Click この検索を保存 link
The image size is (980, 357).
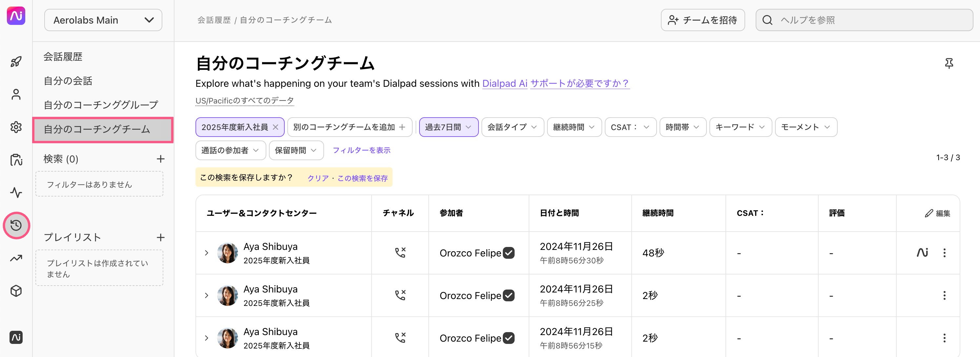tap(362, 178)
